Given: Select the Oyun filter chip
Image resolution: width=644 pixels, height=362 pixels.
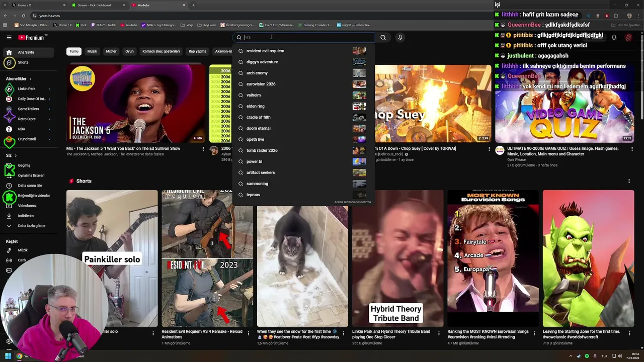Looking at the screenshot, I should [129, 51].
